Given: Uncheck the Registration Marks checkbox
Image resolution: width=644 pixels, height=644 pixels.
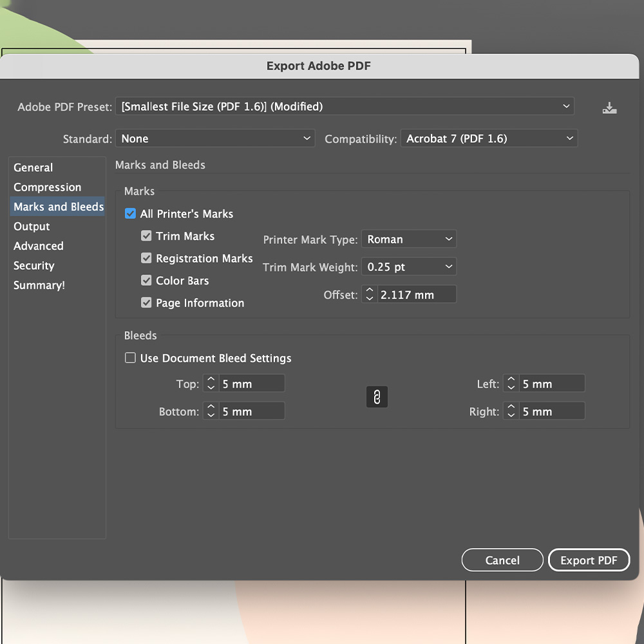Looking at the screenshot, I should (146, 258).
